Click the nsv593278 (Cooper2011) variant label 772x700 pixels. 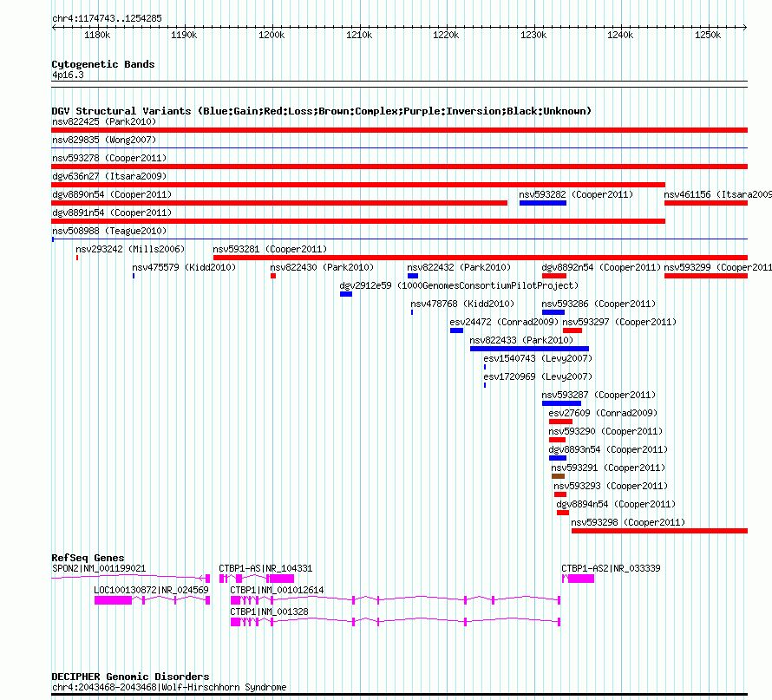coord(109,158)
